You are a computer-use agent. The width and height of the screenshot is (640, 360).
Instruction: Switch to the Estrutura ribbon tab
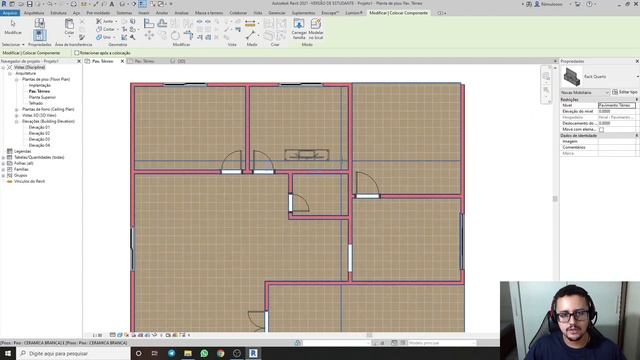point(58,13)
